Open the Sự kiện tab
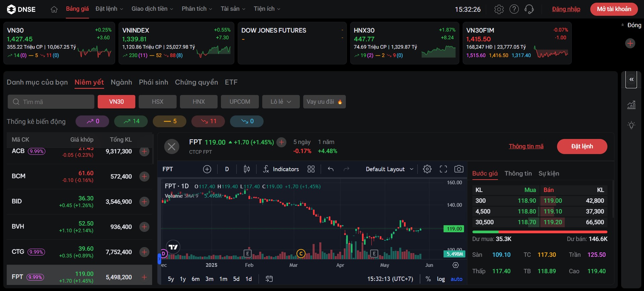The image size is (644, 291). [x=549, y=174]
